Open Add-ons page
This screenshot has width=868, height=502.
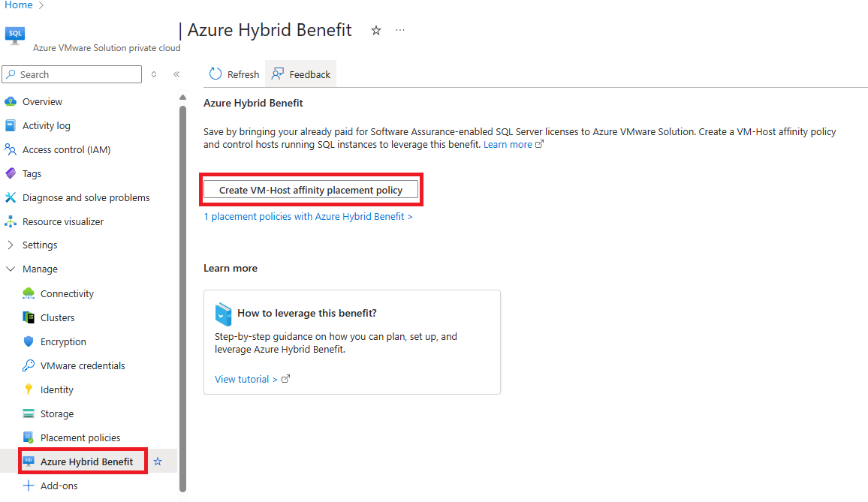click(x=59, y=485)
